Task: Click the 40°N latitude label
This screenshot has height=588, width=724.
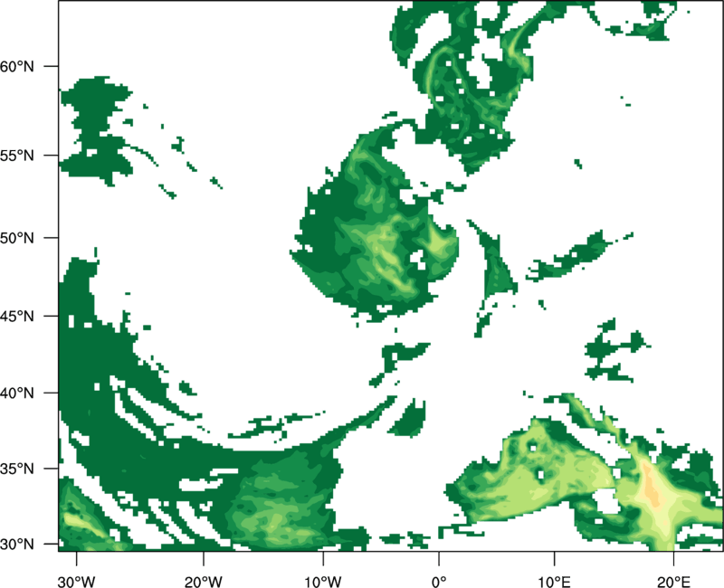Action: point(17,394)
